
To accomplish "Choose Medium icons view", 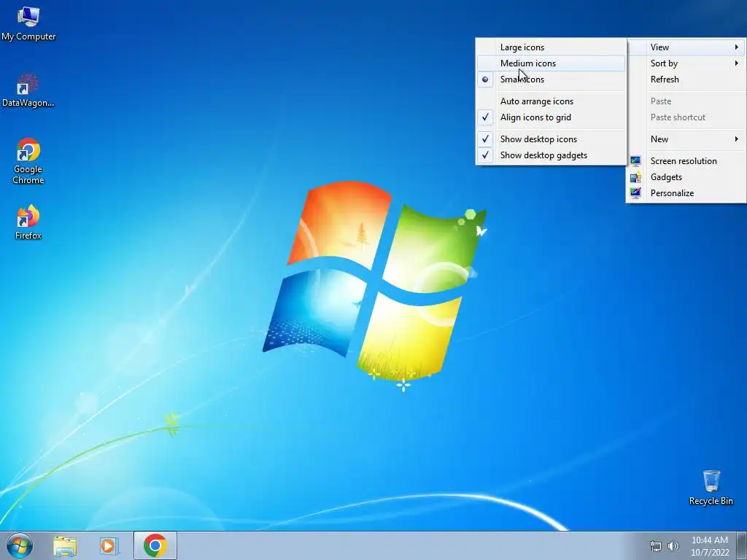I will [x=551, y=63].
